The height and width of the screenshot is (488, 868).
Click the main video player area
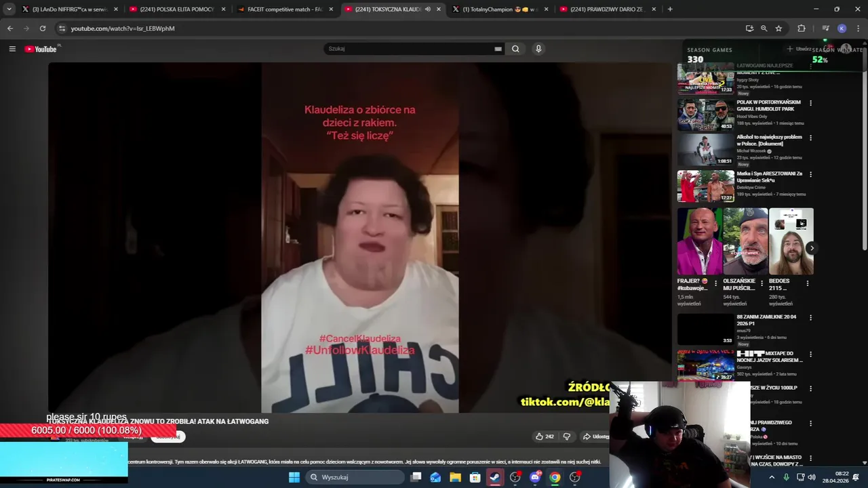coord(360,237)
